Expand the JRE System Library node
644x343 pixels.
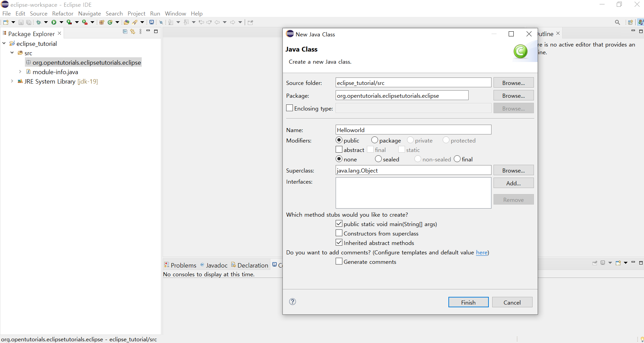pyautogui.click(x=12, y=81)
